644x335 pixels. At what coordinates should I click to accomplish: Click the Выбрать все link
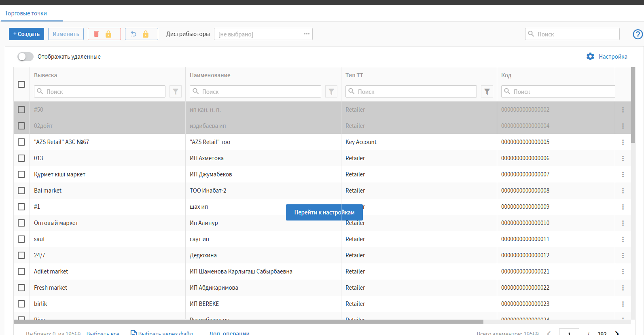coord(103,333)
